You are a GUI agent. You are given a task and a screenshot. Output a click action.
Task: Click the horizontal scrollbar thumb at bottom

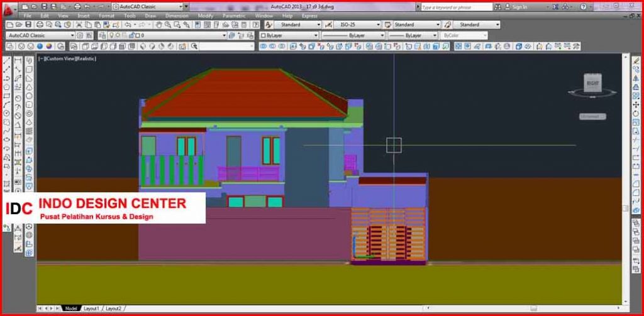pos(533,308)
